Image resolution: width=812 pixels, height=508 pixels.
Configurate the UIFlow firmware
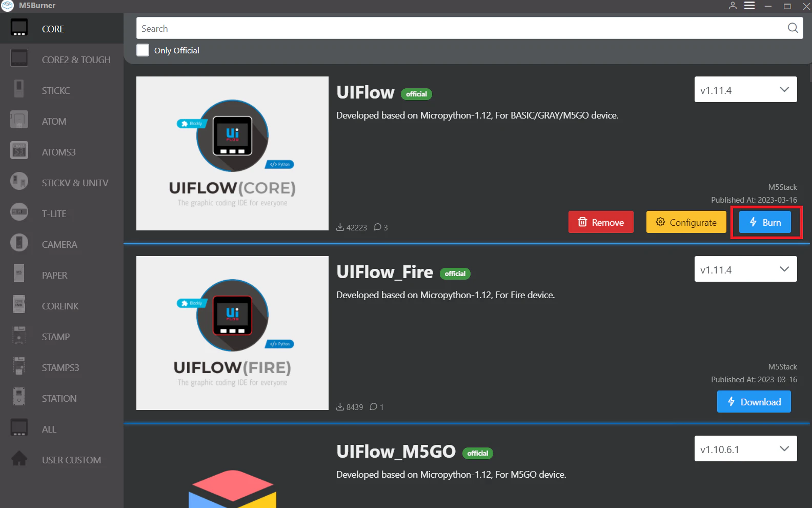coord(686,222)
